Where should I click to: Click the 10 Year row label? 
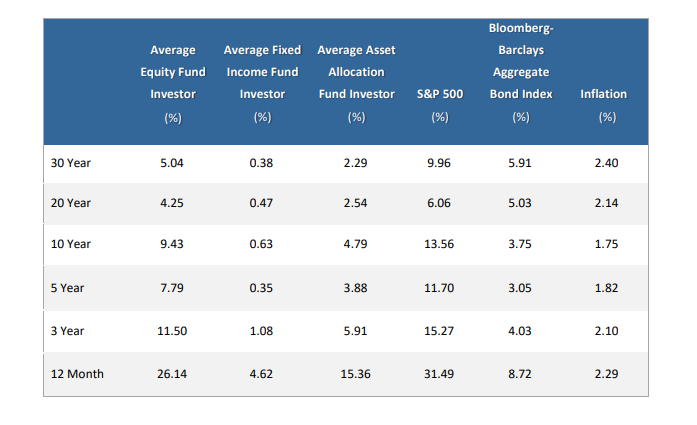pyautogui.click(x=70, y=245)
